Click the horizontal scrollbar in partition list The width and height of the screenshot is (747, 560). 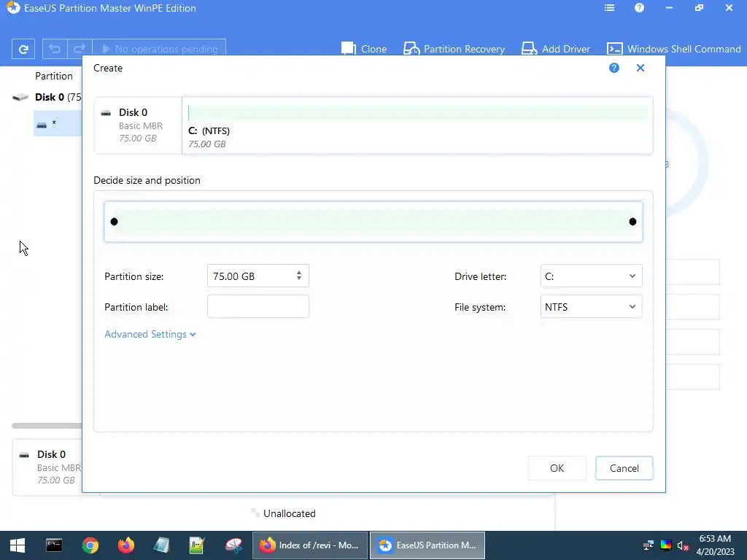click(47, 426)
